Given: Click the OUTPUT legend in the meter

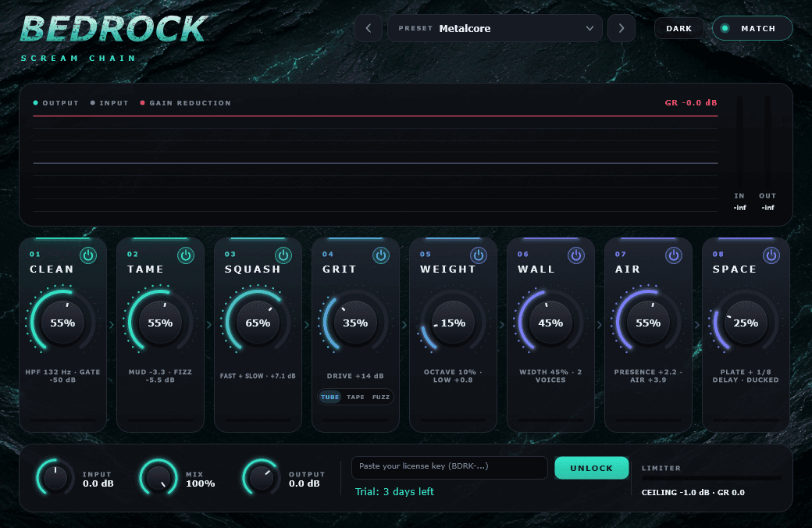Looking at the screenshot, I should (56, 103).
